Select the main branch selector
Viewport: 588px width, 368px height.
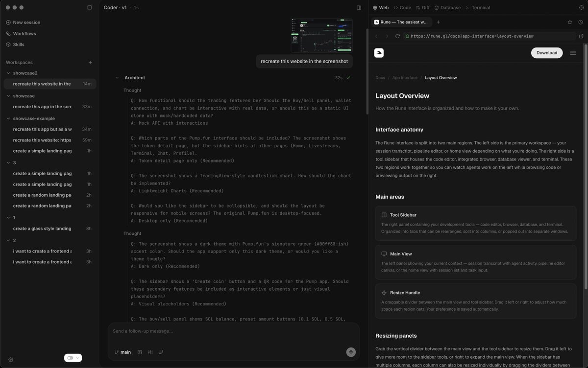coord(122,352)
